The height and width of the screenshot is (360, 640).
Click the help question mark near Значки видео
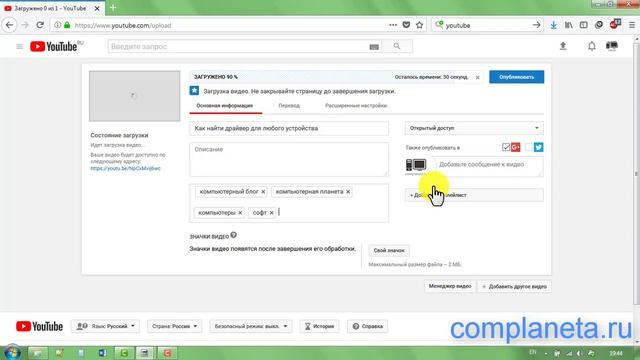click(233, 235)
